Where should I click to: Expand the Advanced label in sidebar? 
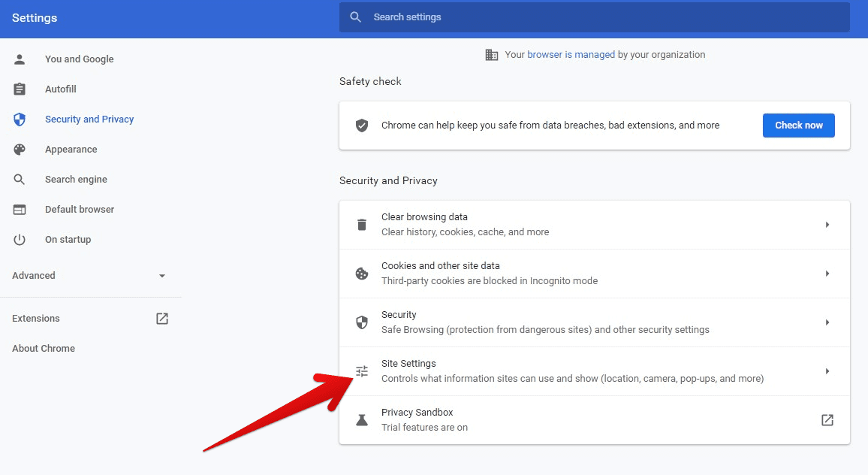point(33,276)
